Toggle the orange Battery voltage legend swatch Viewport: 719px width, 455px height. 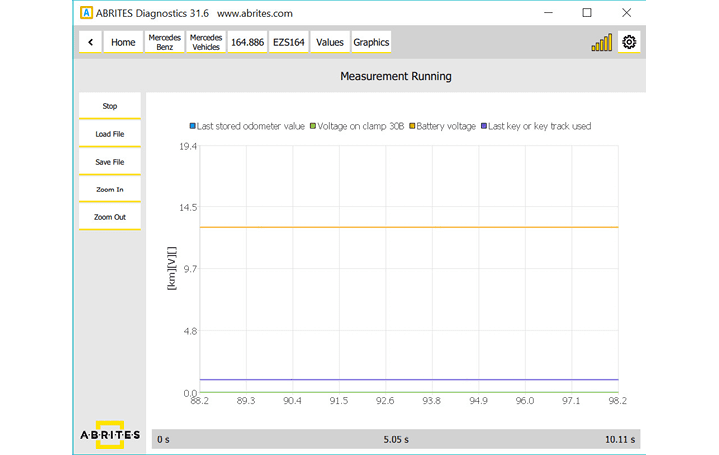click(x=412, y=127)
